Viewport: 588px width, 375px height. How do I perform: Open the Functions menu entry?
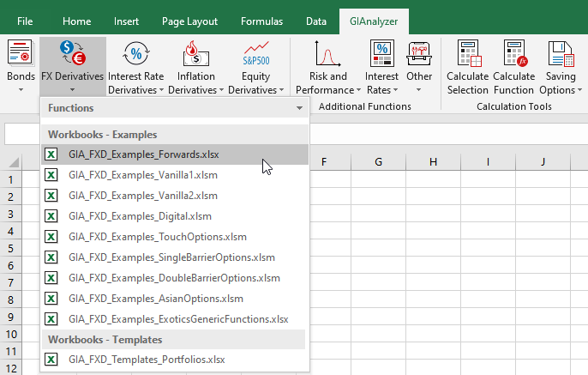coord(175,108)
